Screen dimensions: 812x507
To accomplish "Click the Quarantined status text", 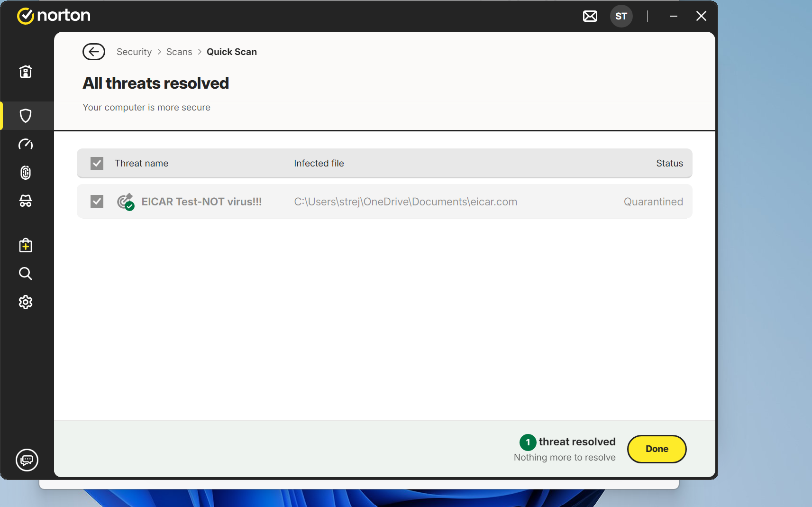I will pyautogui.click(x=653, y=202).
